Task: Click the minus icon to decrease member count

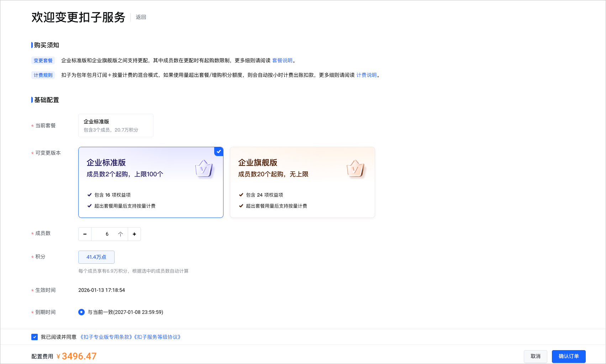Action: [x=85, y=234]
